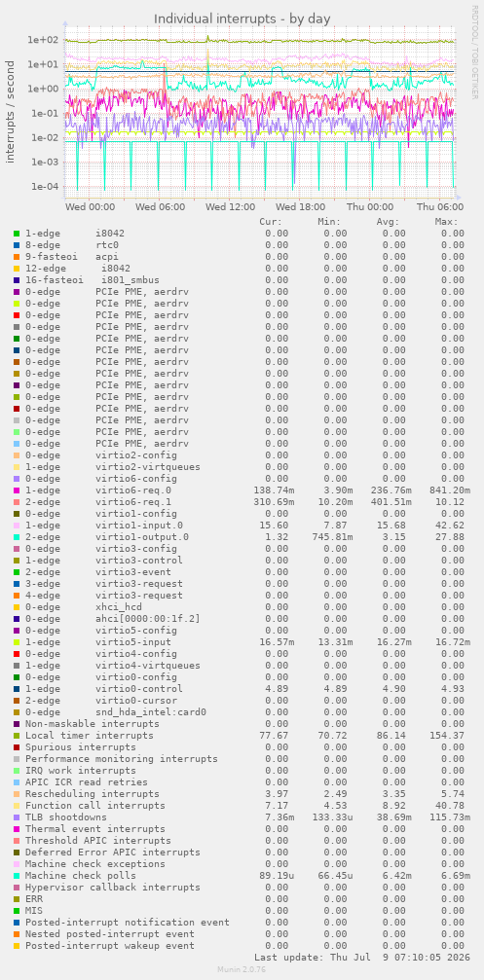Image resolution: width=484 pixels, height=980 pixels.
Task: Click the swatch for Rescheduling interrupts
Action: (17, 794)
